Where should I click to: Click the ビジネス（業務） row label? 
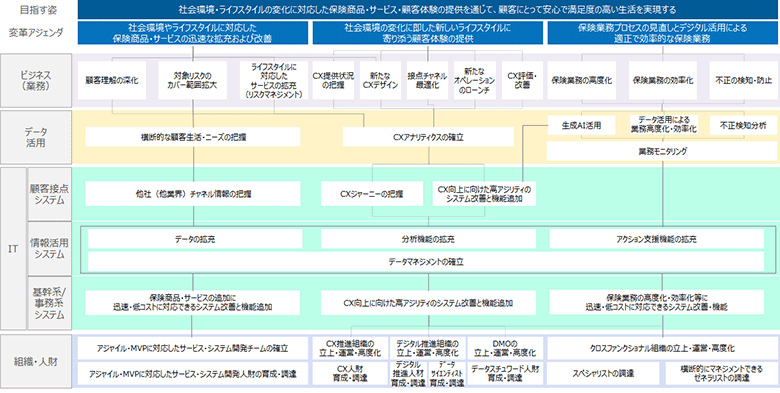[x=36, y=80]
